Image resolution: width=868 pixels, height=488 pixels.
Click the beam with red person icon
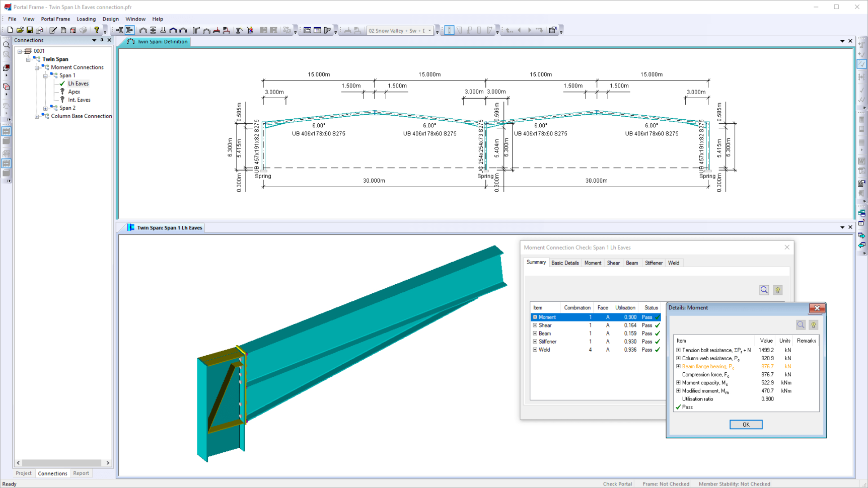pyautogui.click(x=250, y=30)
